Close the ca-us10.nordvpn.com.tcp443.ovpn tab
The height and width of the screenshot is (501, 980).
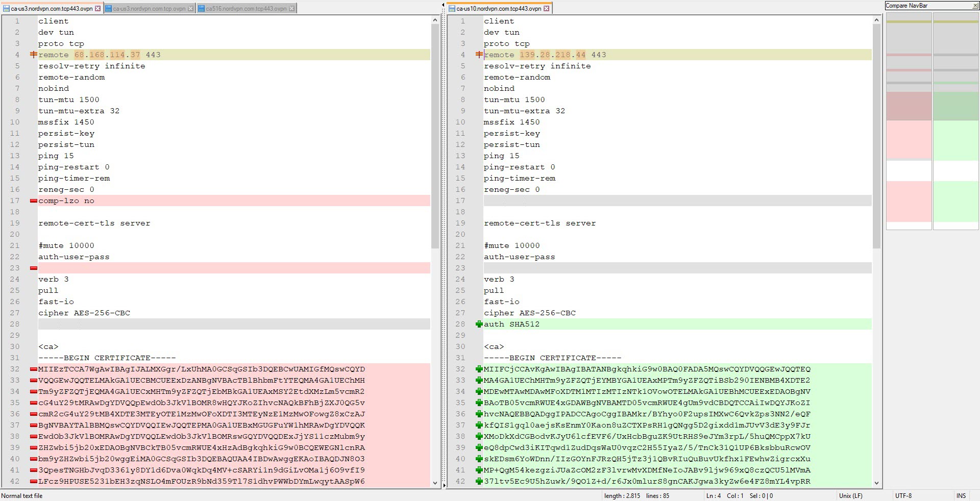click(x=547, y=9)
